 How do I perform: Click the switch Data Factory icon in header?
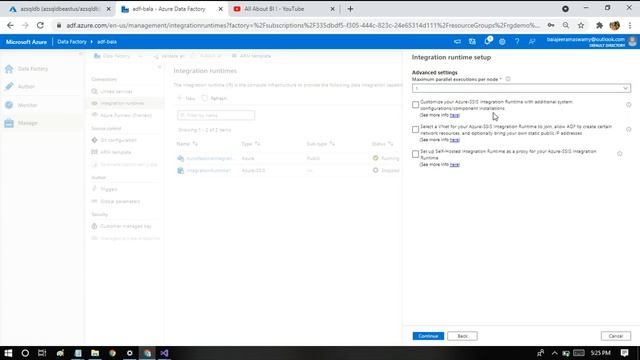coord(472,42)
